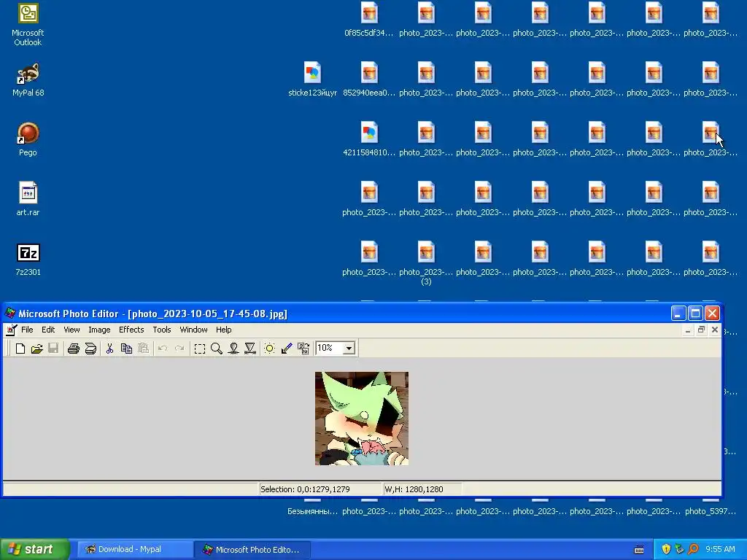Open the zoom percentage dropdown arrow
This screenshot has width=747, height=560.
(x=349, y=349)
